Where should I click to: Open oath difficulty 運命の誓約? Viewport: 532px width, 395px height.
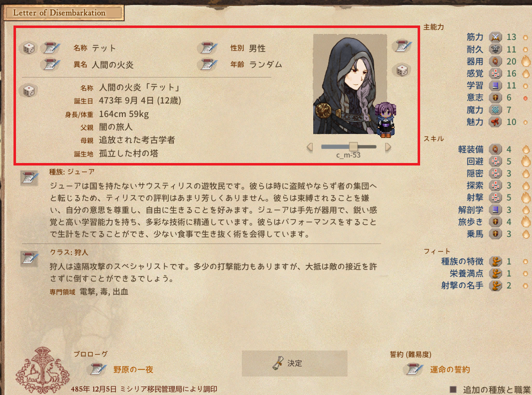coord(450,369)
